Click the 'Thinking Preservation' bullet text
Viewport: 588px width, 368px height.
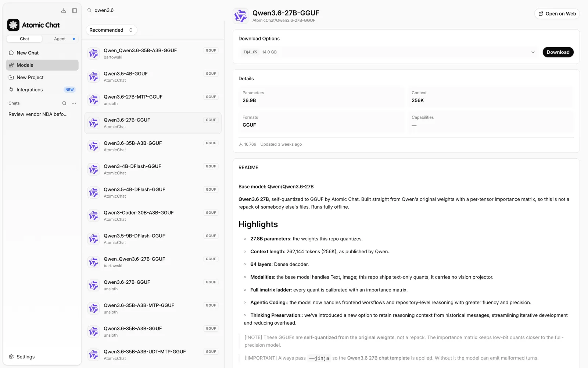[406, 319]
